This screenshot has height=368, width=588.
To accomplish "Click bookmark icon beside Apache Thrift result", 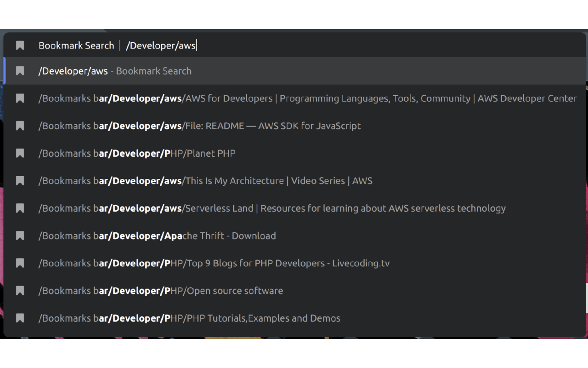I will click(x=20, y=236).
